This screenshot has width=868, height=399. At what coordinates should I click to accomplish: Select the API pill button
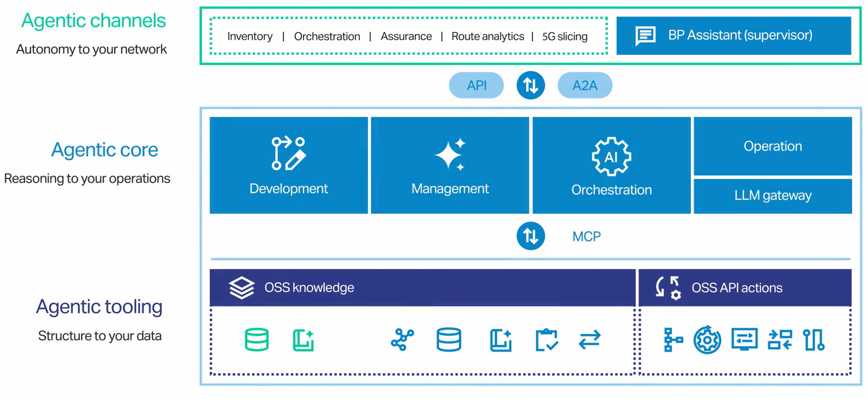tap(476, 85)
